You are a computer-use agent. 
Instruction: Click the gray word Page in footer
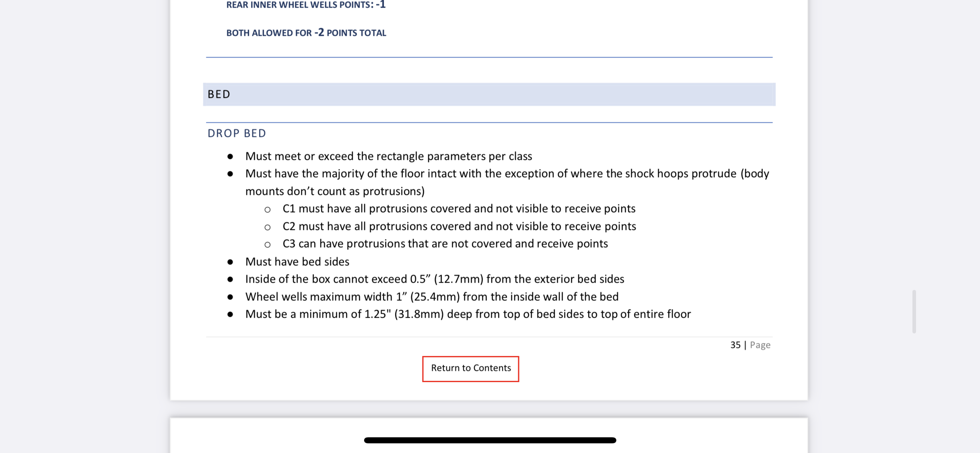[760, 345]
